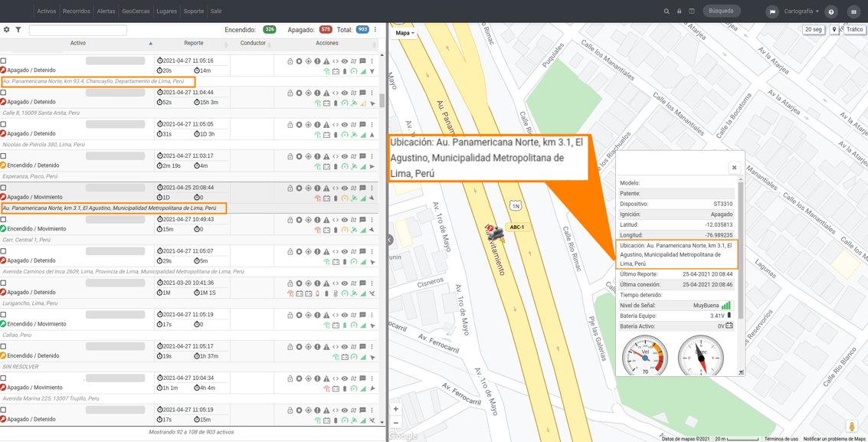Select the checkbox of the 11:05:05 asset
This screenshot has height=442, width=868.
(3, 124)
